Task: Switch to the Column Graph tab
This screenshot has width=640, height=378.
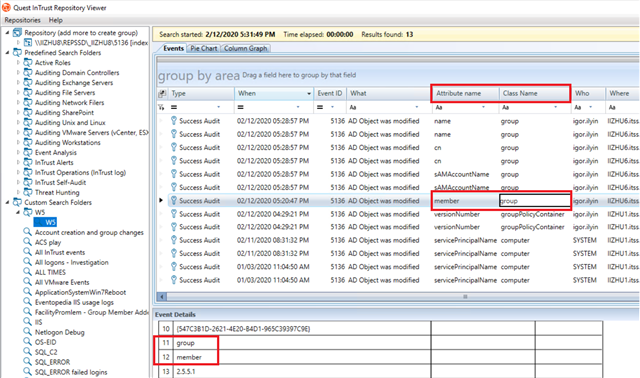Action: 245,48
